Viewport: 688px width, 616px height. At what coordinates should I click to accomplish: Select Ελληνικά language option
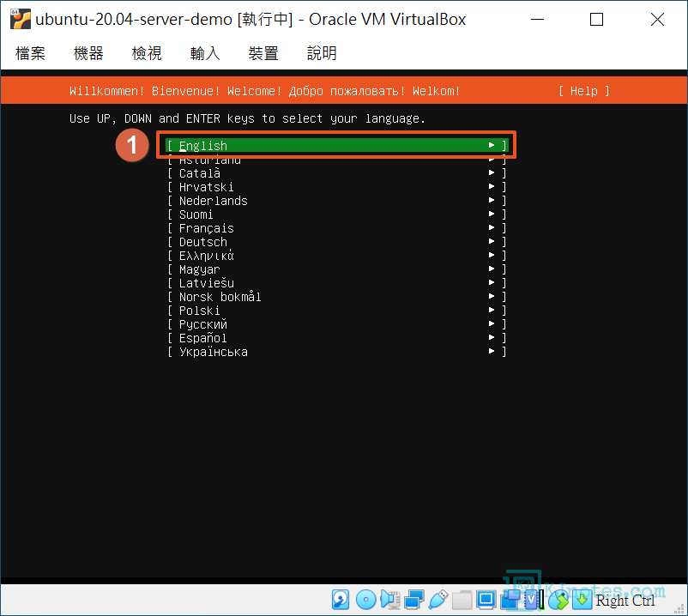point(336,256)
